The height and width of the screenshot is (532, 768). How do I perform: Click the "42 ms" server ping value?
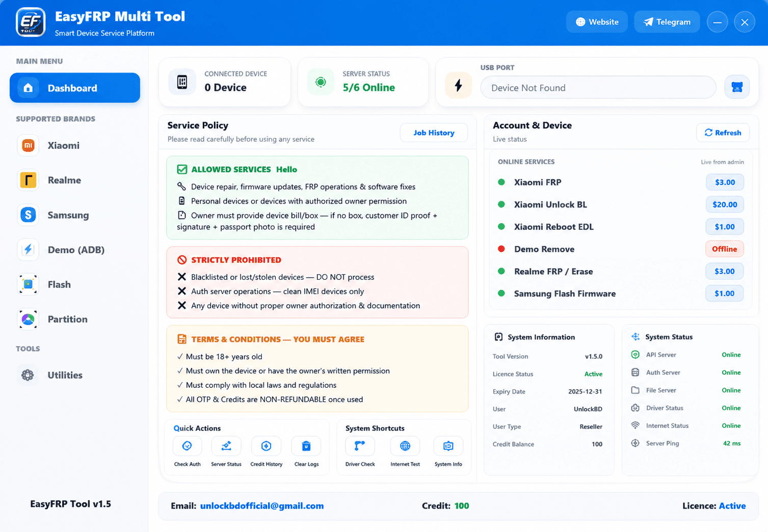pyautogui.click(x=732, y=443)
